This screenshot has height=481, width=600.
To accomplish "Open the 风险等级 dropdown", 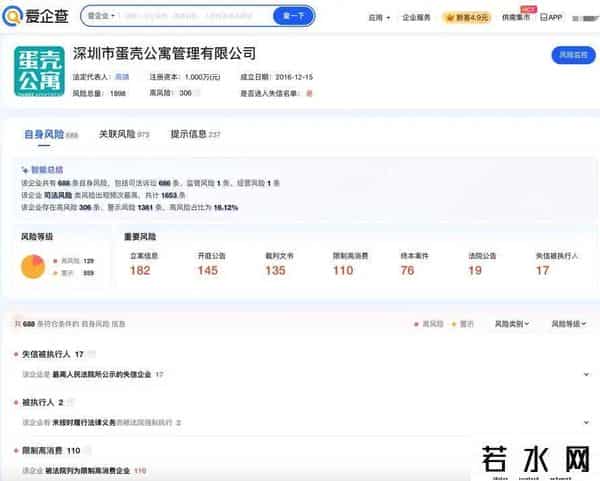I will coord(568,324).
